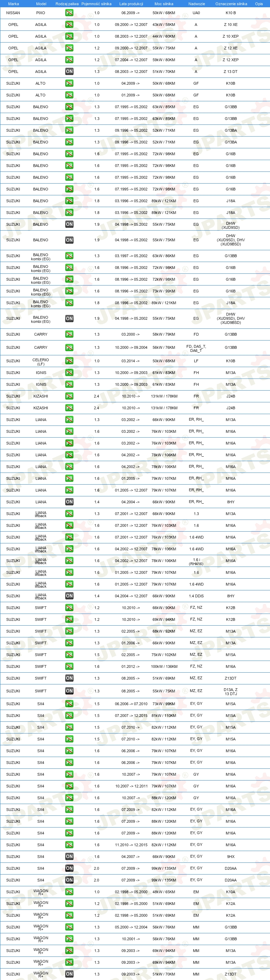270x980 pixels.
Task: Click the petrol fuel icon in the NISSAN PIXO row
Action: [x=69, y=13]
